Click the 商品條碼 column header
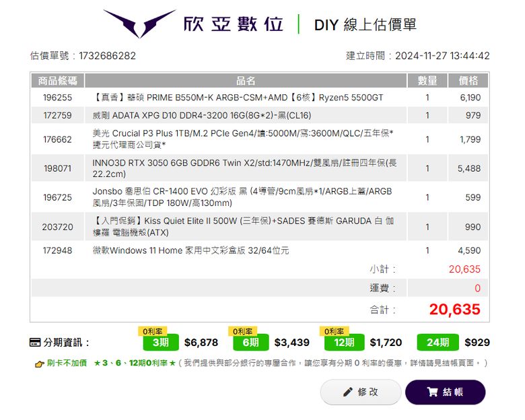This screenshot has width=525, height=420. tap(58, 81)
